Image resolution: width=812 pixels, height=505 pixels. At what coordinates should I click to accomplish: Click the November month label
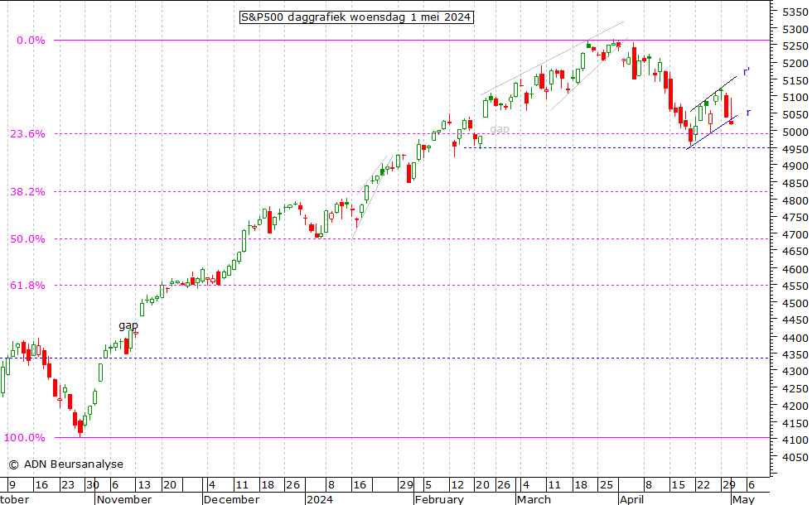pyautogui.click(x=124, y=499)
